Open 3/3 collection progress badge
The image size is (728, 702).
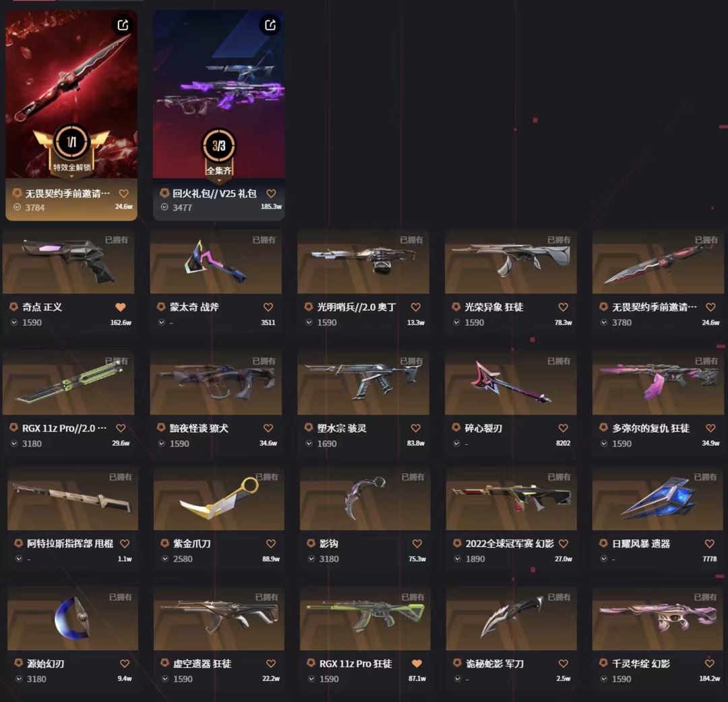tap(218, 146)
